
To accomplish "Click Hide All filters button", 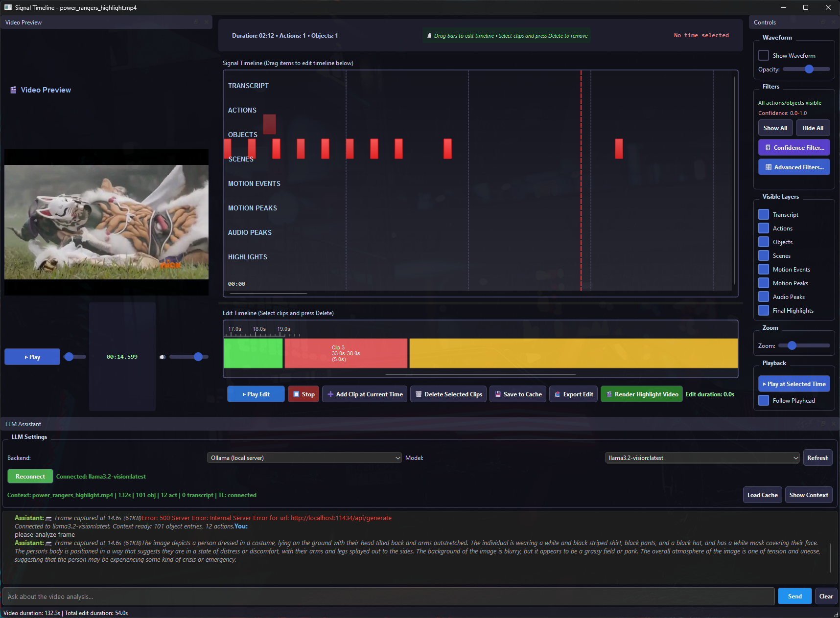I will tap(813, 128).
